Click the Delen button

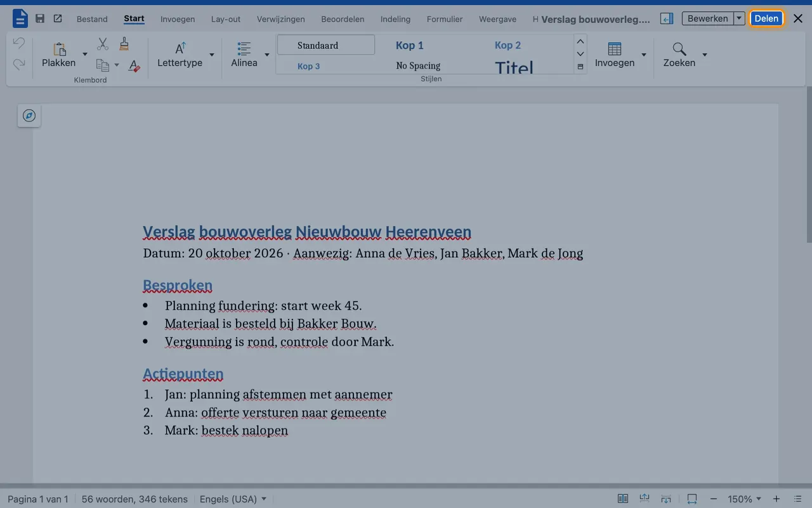(x=766, y=18)
